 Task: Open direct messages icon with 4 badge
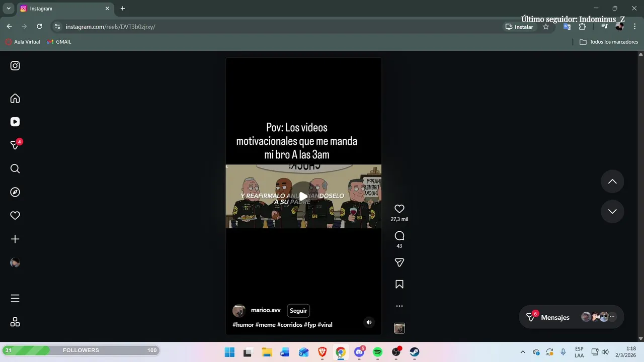click(16, 145)
